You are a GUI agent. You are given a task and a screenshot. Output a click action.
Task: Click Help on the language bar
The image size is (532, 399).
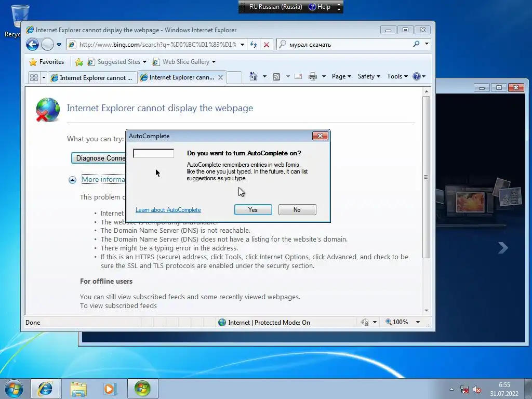(x=320, y=7)
